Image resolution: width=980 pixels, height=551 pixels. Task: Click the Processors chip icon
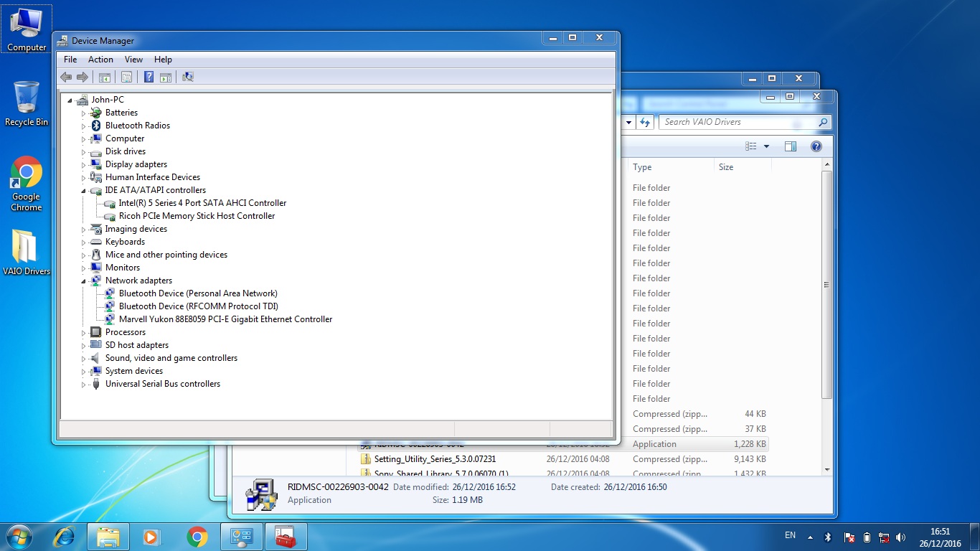tap(96, 332)
